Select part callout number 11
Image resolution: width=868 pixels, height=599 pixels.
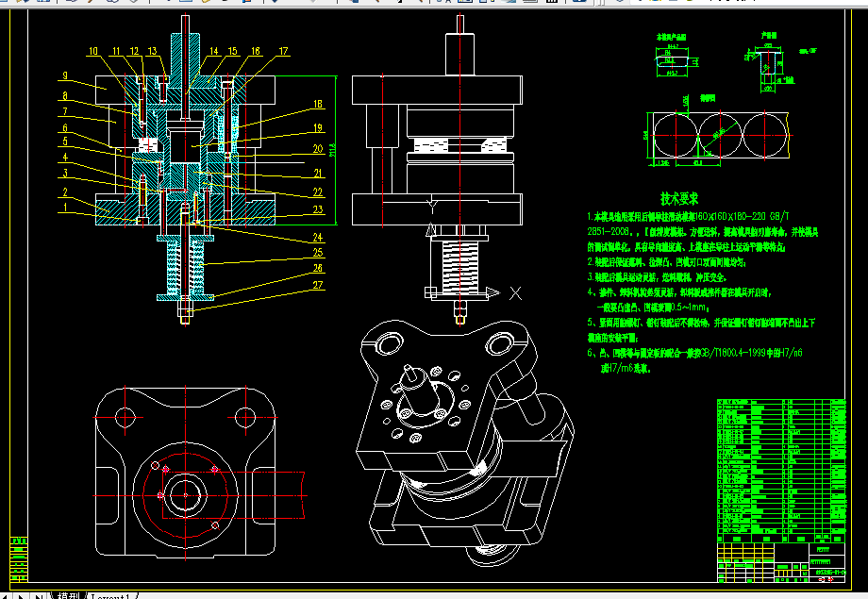(116, 51)
